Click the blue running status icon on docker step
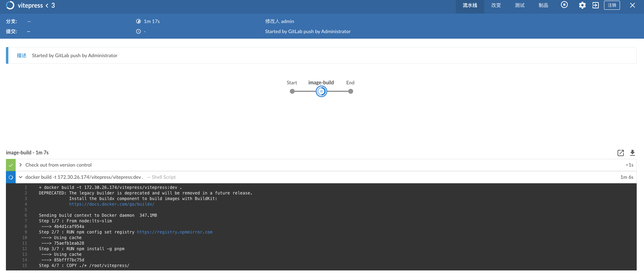The image size is (644, 276). click(11, 177)
